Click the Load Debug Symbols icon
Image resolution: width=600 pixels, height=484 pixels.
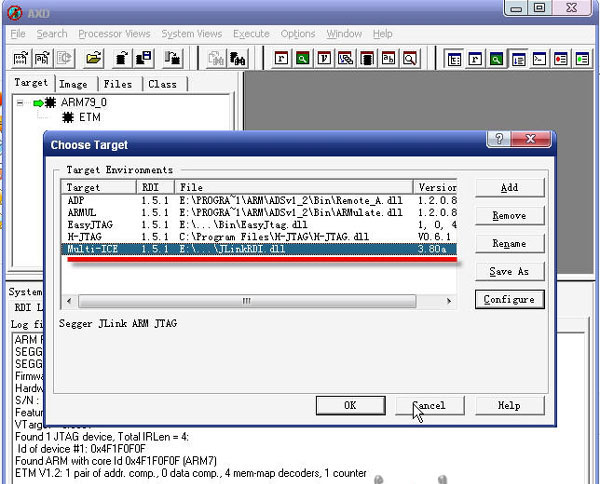pyautogui.click(x=42, y=59)
